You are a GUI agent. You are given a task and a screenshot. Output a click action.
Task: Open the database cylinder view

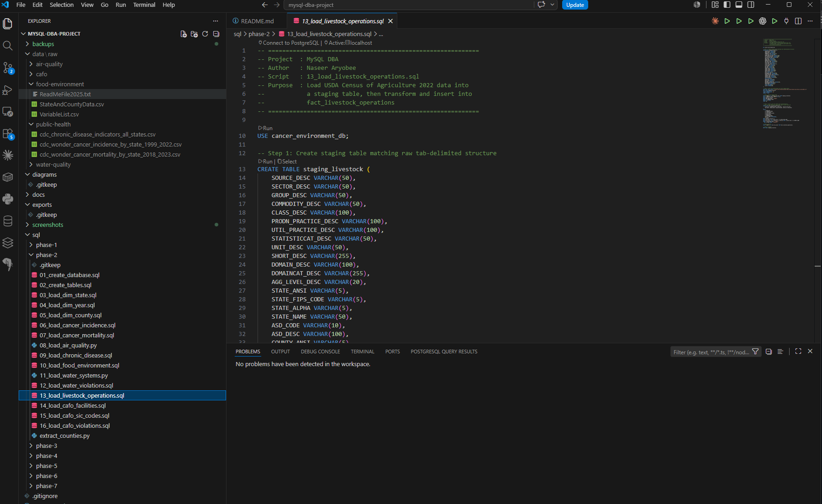point(8,221)
